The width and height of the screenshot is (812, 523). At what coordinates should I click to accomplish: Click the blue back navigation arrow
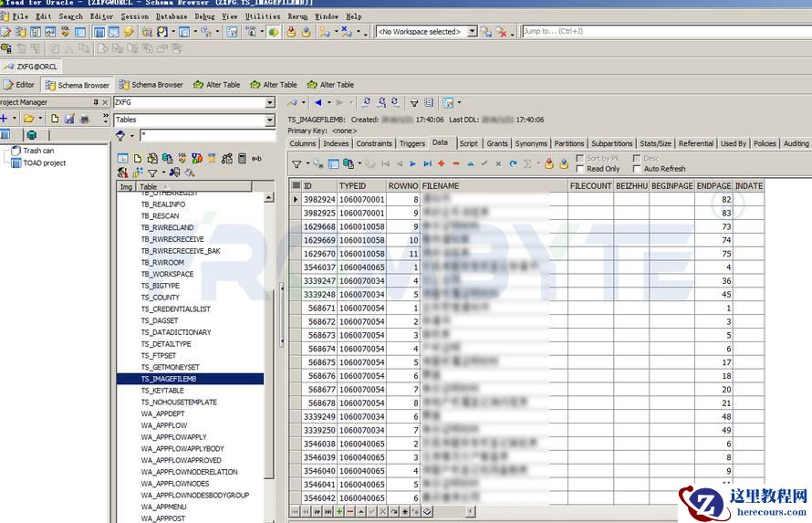pos(318,102)
